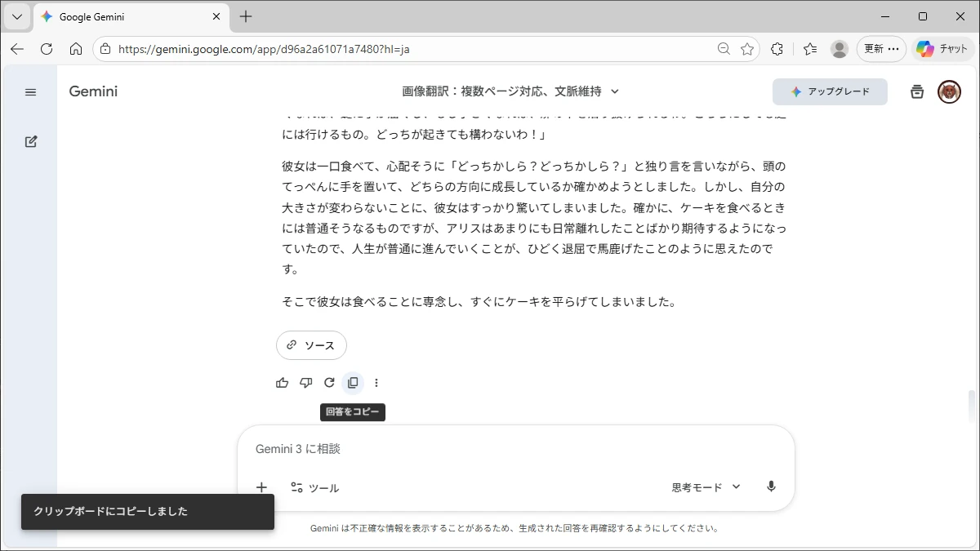Activate microphone voice input
980x551 pixels.
tap(771, 487)
